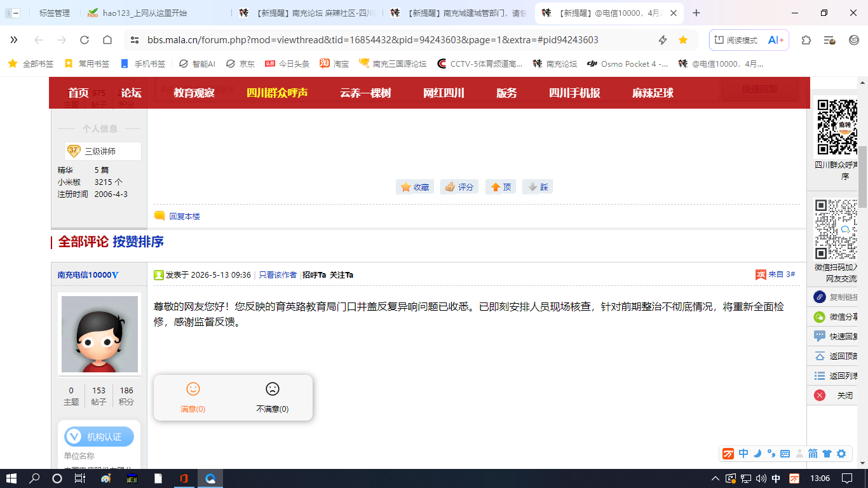Click the 返回列表 list icon
868x488 pixels.
[820, 376]
